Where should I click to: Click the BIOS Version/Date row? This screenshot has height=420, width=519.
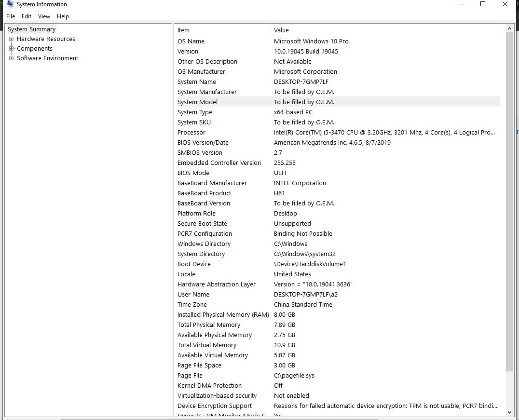pyautogui.click(x=337, y=143)
